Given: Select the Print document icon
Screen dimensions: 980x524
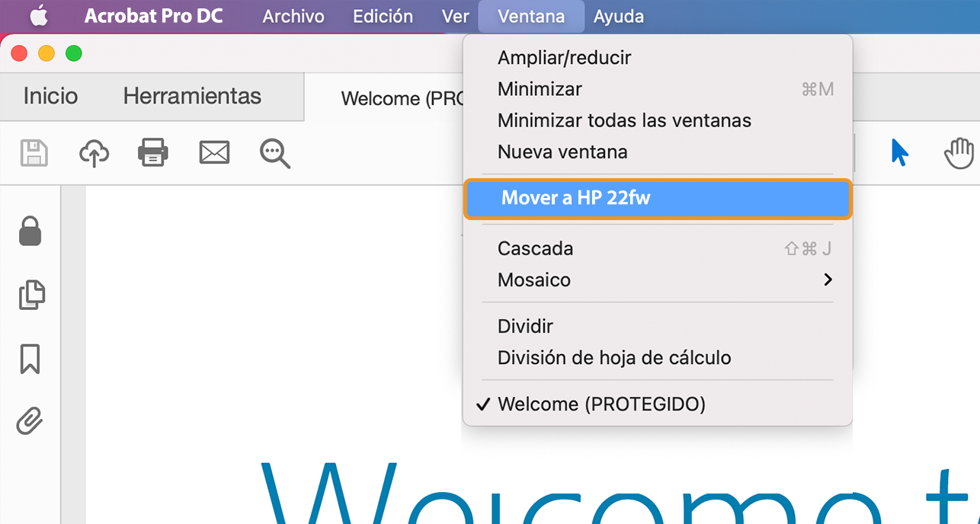Looking at the screenshot, I should click(152, 153).
